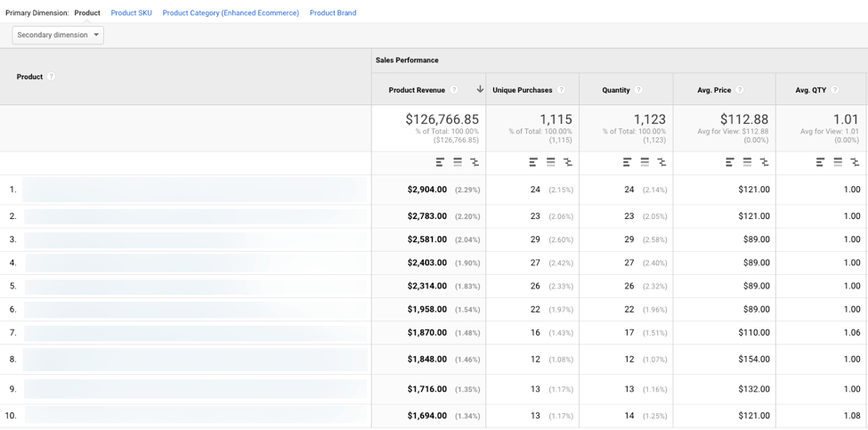The width and height of the screenshot is (868, 430).
Task: Choose Product Brand primary dimension
Action: pyautogui.click(x=333, y=13)
